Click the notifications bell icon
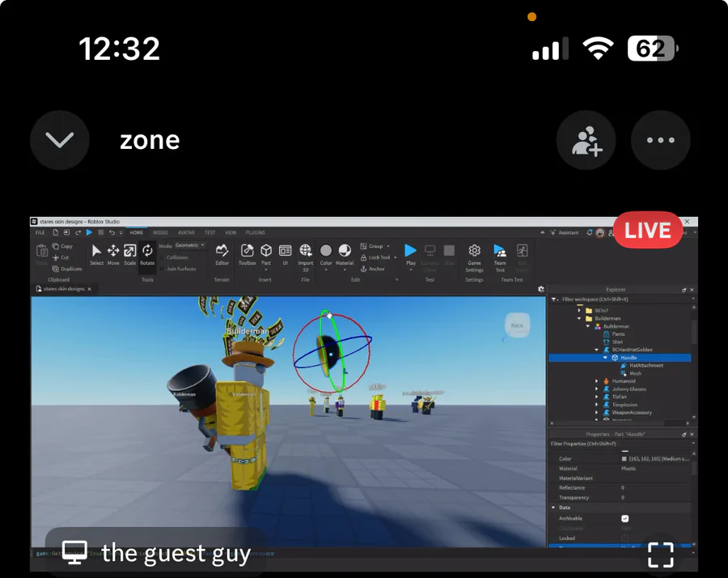The image size is (728, 578). coord(590,232)
